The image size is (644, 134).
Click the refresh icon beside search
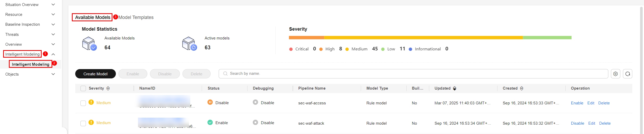[x=628, y=74]
